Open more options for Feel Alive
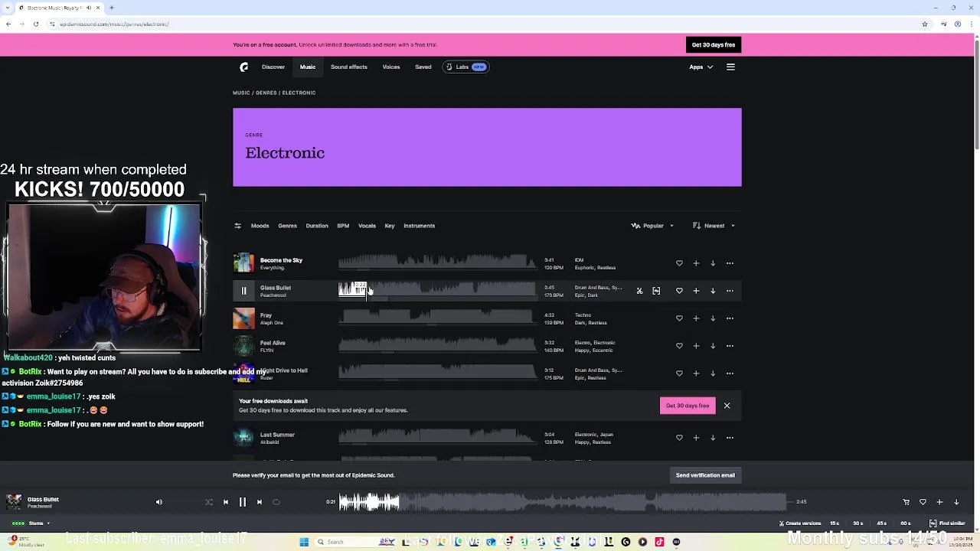This screenshot has width=980, height=551. point(730,346)
